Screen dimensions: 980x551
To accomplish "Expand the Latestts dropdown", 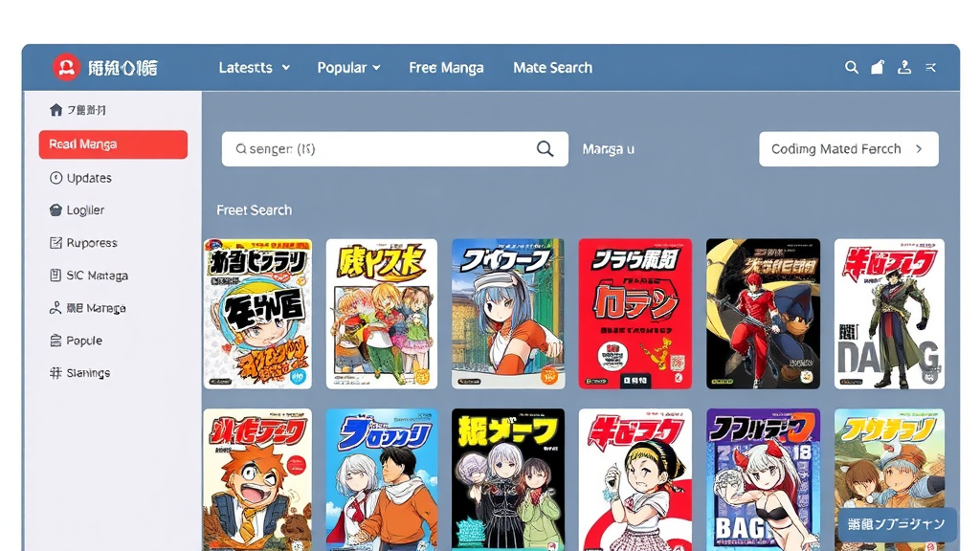I will tap(253, 67).
